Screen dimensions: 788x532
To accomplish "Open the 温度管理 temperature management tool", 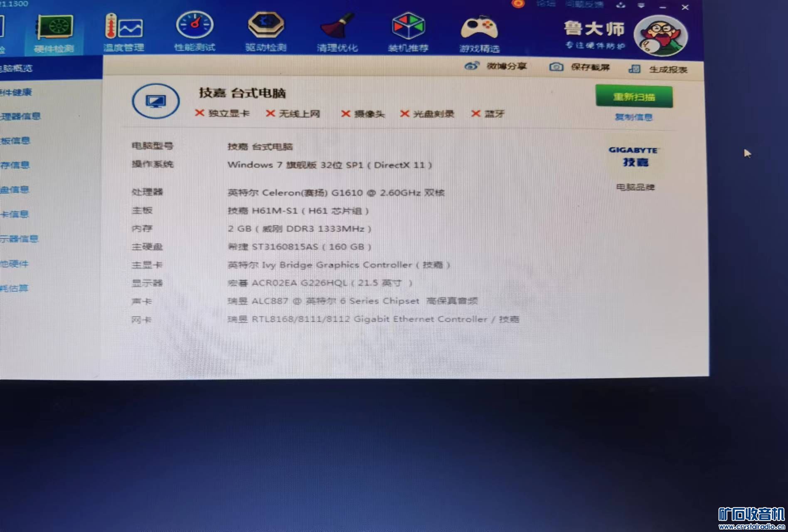I will [x=123, y=32].
